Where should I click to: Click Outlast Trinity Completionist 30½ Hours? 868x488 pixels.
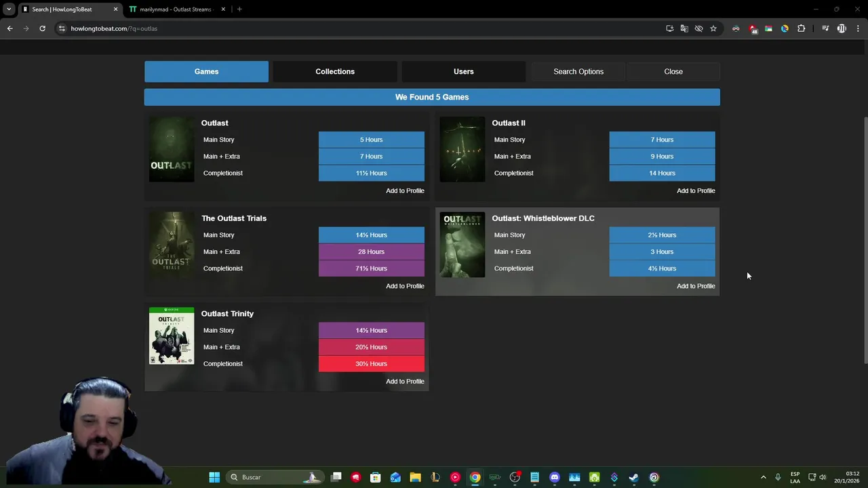[372, 364]
